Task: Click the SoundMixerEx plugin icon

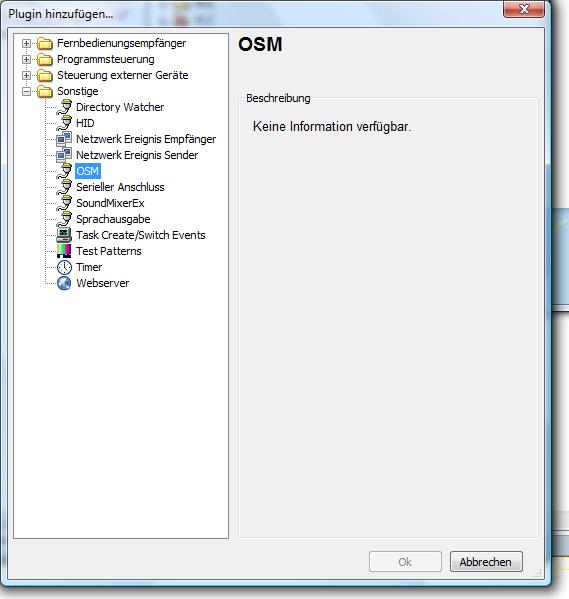Action: [64, 203]
